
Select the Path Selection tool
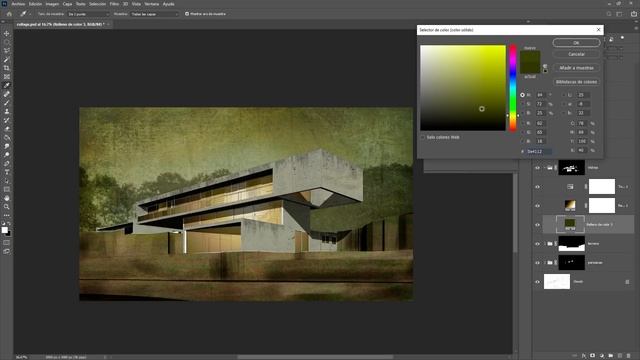[7, 181]
